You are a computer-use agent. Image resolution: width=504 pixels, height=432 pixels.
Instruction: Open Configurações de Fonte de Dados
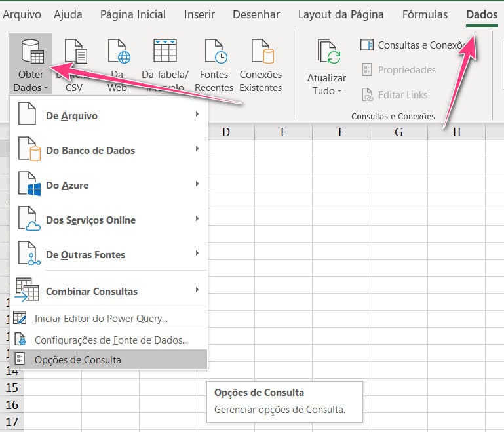(x=109, y=340)
